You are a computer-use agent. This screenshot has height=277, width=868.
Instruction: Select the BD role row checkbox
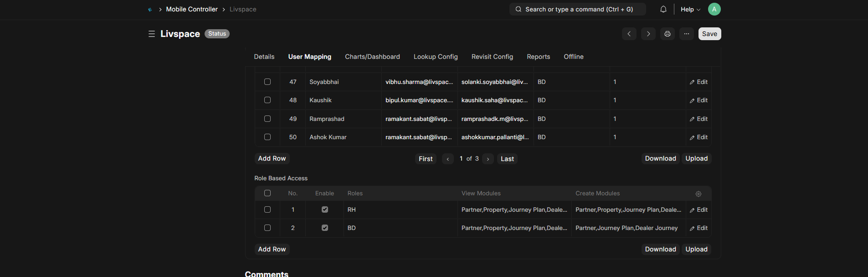pyautogui.click(x=267, y=228)
